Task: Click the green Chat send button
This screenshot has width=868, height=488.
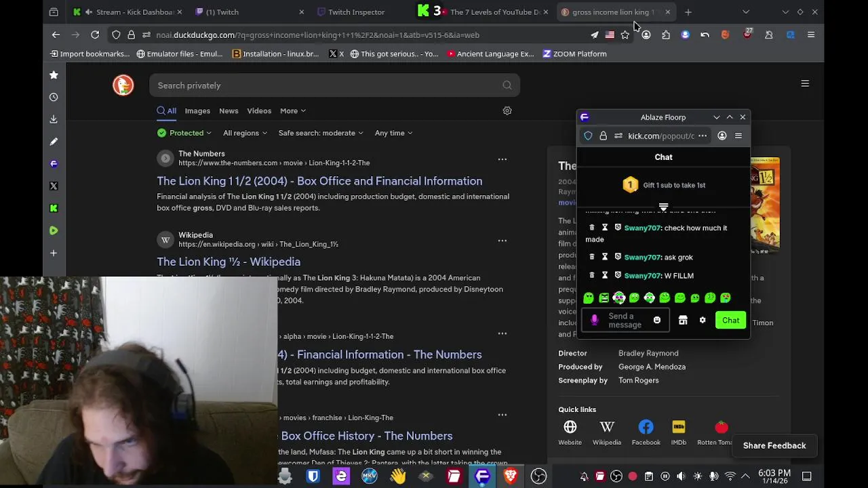Action: tap(730, 320)
